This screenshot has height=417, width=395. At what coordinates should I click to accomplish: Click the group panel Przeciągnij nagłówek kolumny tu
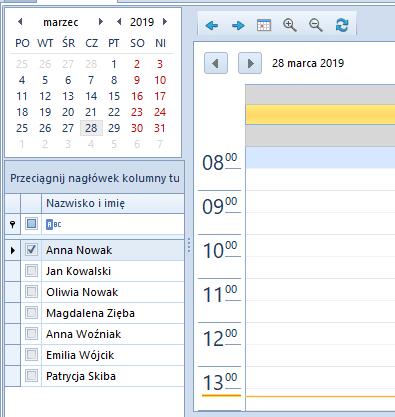pos(95,178)
